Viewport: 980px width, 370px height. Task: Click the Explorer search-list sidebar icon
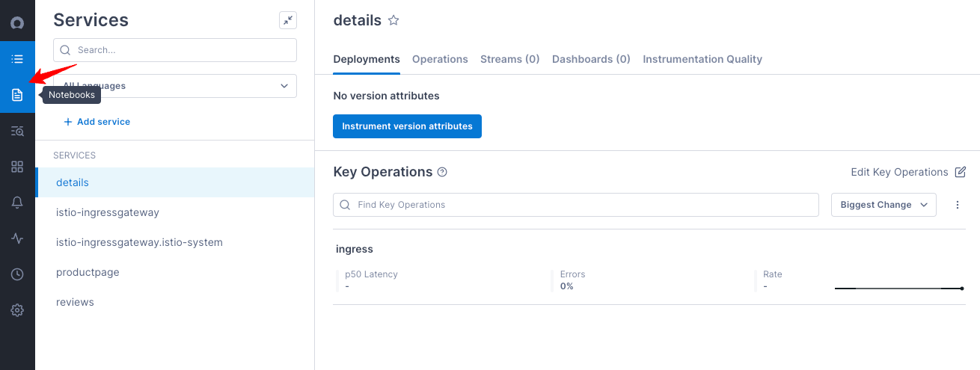(17, 131)
